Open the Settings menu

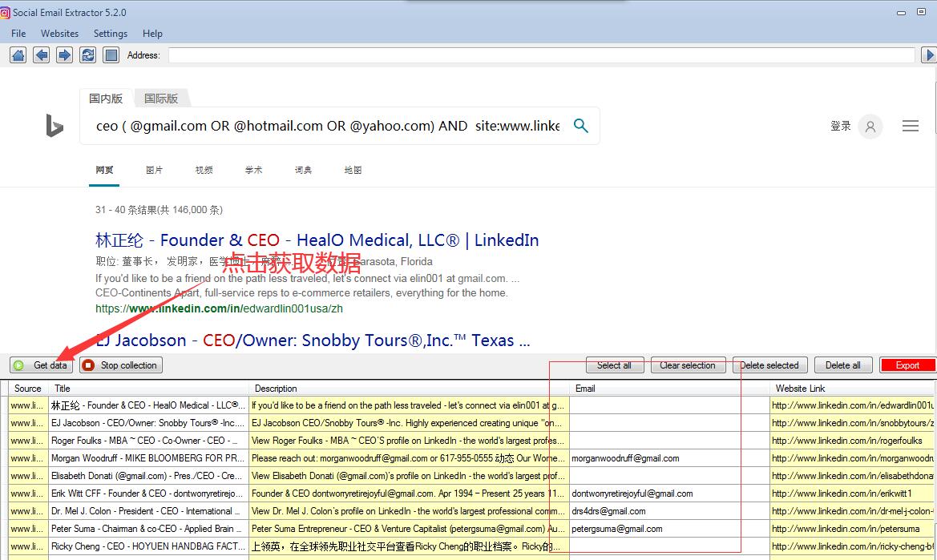coord(111,34)
